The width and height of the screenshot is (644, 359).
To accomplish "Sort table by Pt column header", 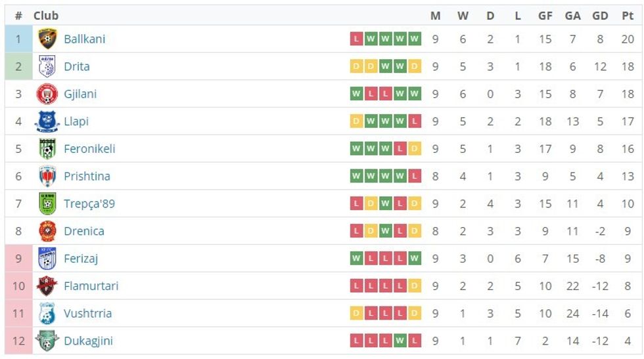I will pyautogui.click(x=628, y=16).
